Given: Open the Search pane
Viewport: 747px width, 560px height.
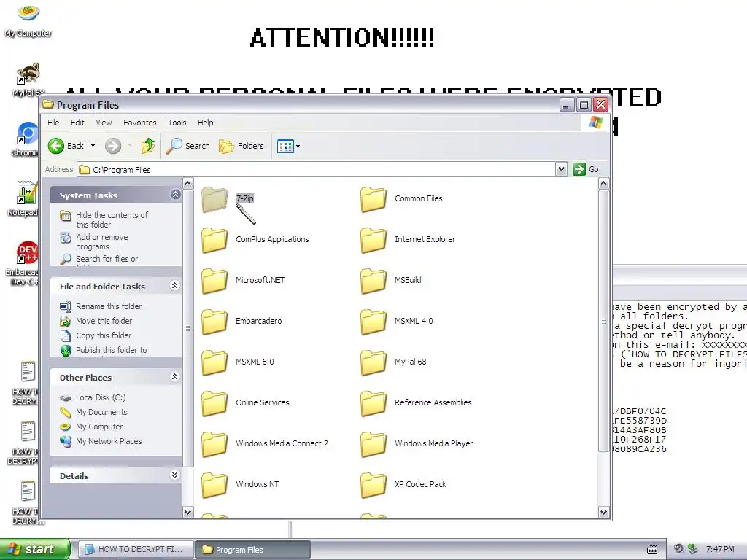Looking at the screenshot, I should point(187,146).
